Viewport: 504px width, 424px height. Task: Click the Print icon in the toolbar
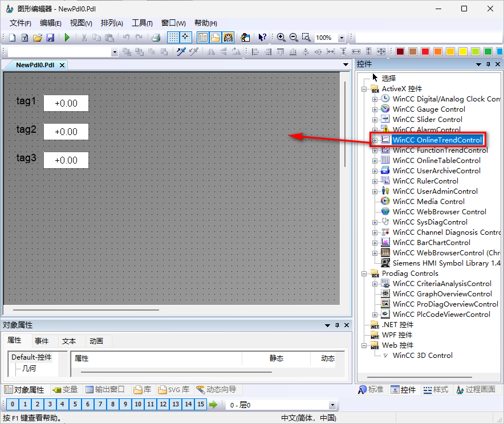pos(156,38)
